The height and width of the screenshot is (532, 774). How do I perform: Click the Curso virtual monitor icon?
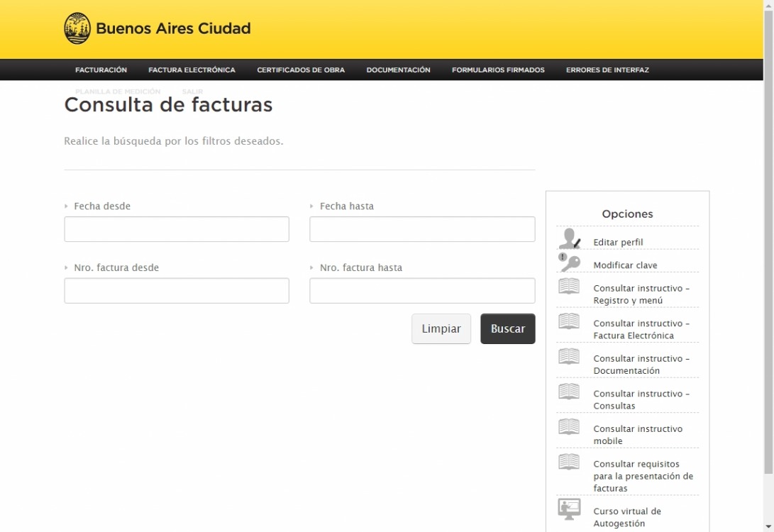[x=569, y=509]
